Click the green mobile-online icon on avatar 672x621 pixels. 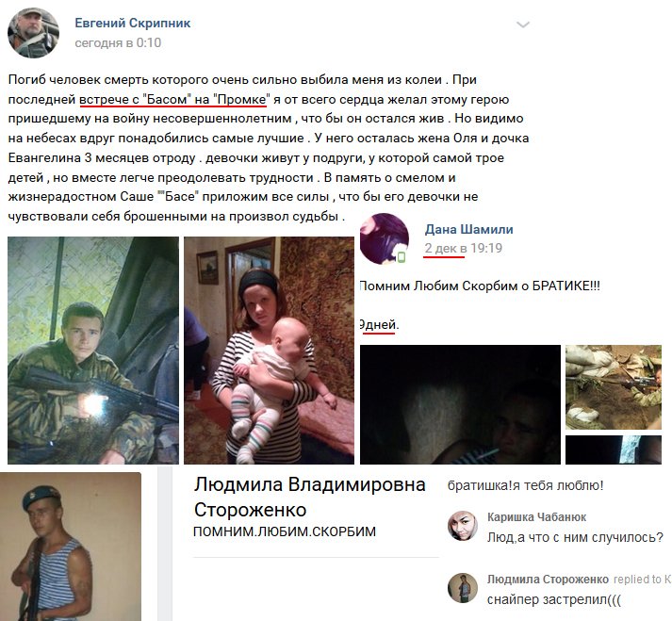[x=402, y=257]
